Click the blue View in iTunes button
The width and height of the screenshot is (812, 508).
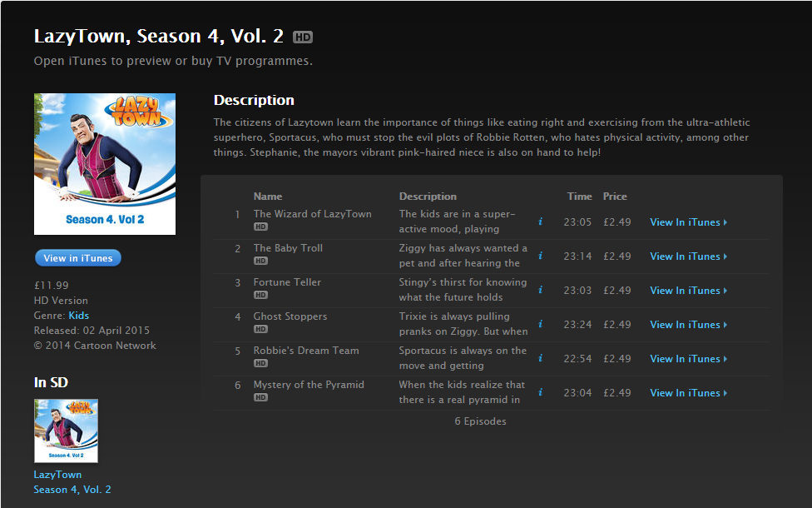(x=78, y=258)
